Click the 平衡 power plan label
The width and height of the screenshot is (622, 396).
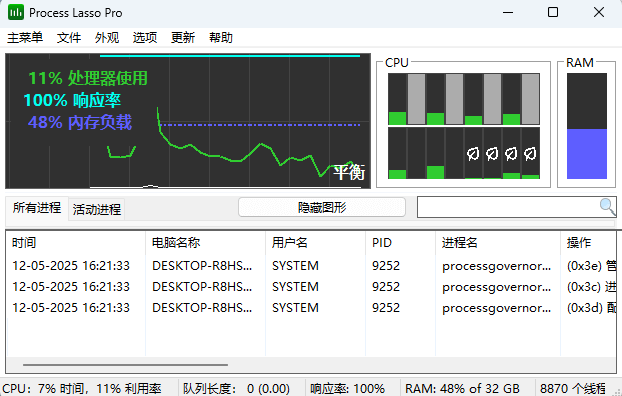tap(349, 172)
